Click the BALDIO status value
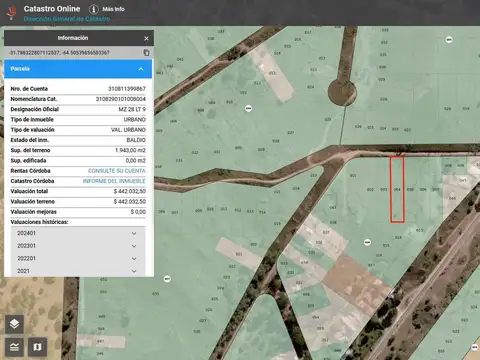This screenshot has height=360, width=480. (136, 140)
